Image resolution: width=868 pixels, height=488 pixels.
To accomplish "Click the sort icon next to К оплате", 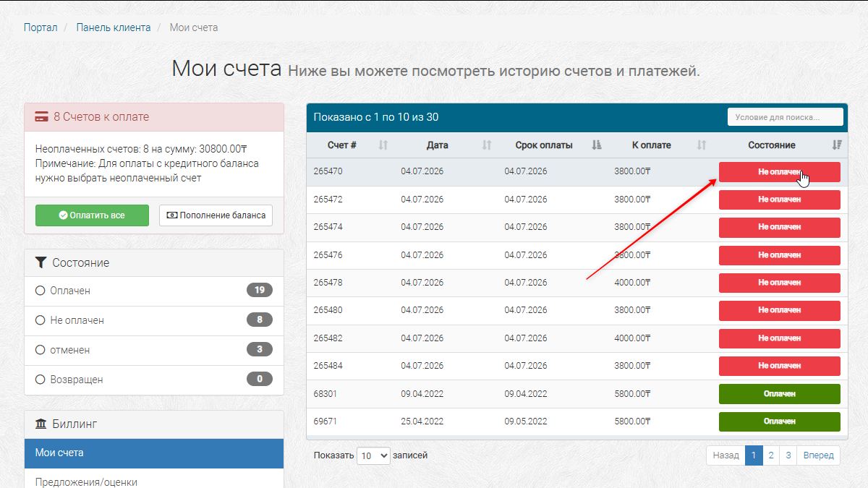I will point(702,145).
